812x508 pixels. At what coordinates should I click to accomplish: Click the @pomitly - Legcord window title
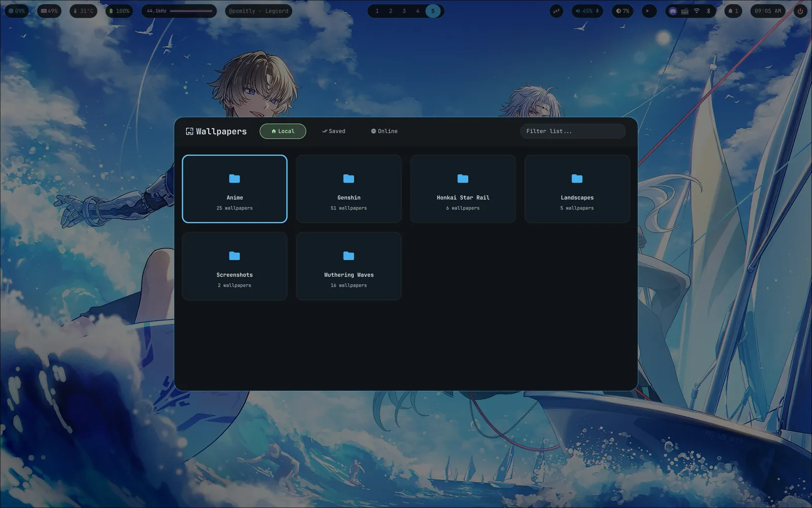[x=258, y=11]
